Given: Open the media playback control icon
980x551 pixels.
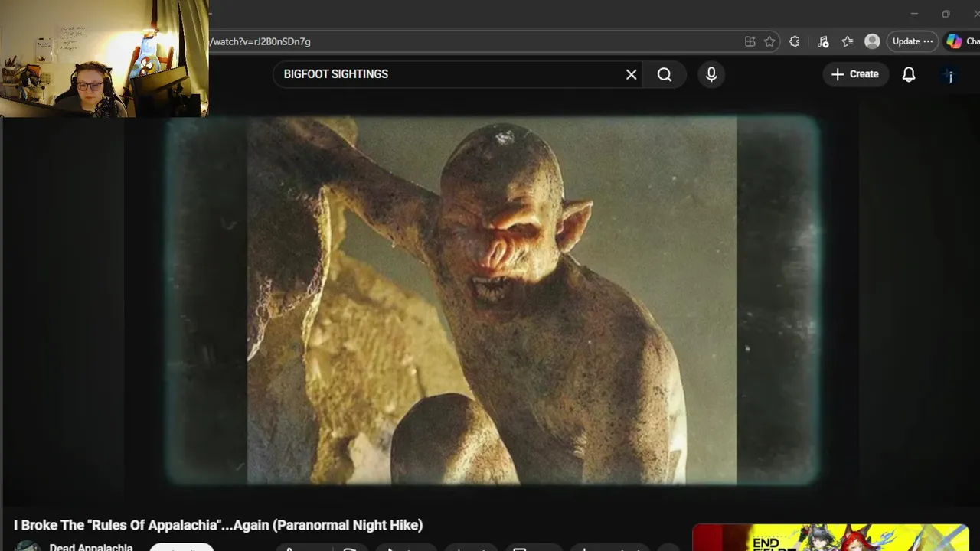Looking at the screenshot, I should point(823,41).
